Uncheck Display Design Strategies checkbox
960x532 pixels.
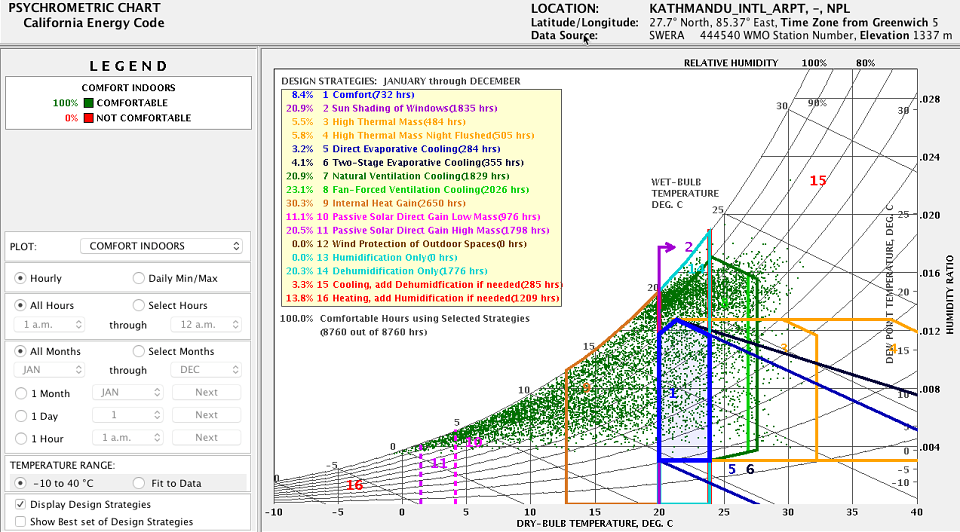coord(20,504)
